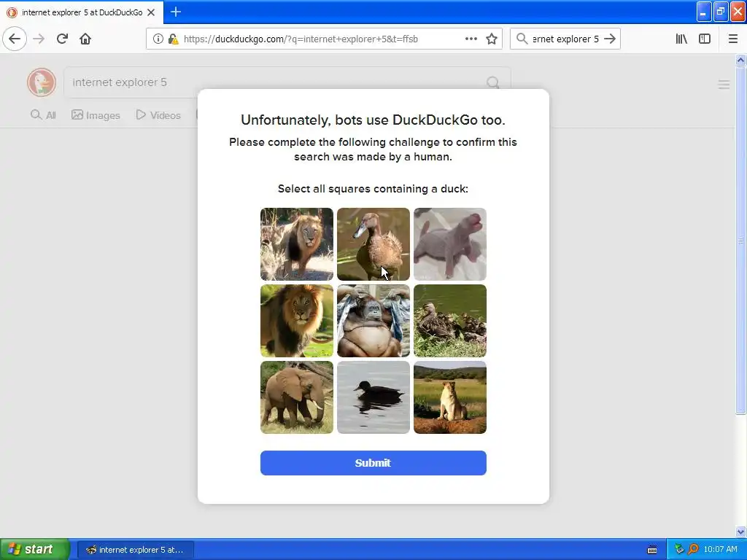This screenshot has height=560, width=747.
Task: Click the scrollbar down arrow
Action: [x=741, y=532]
